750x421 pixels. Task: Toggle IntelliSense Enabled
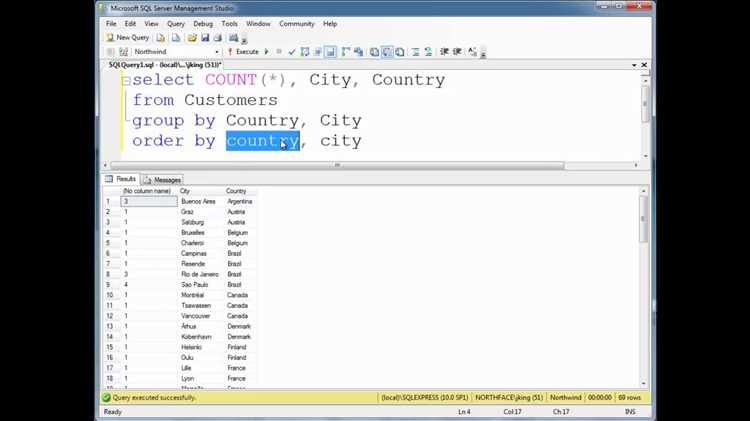(x=331, y=52)
